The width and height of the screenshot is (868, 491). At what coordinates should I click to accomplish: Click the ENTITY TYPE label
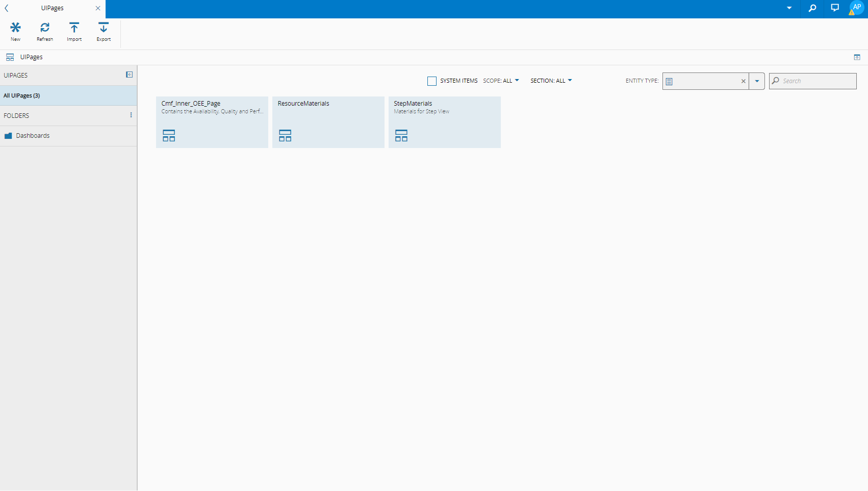[x=642, y=81]
